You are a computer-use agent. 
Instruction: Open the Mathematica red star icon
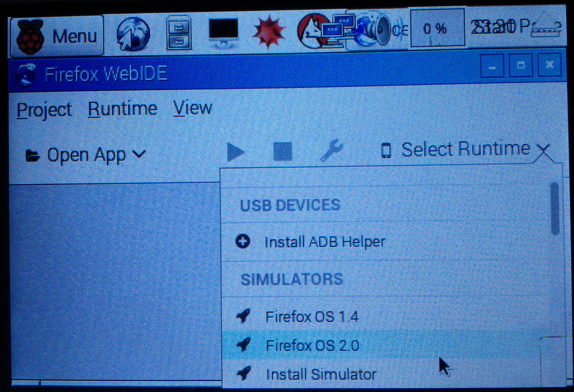click(x=269, y=32)
